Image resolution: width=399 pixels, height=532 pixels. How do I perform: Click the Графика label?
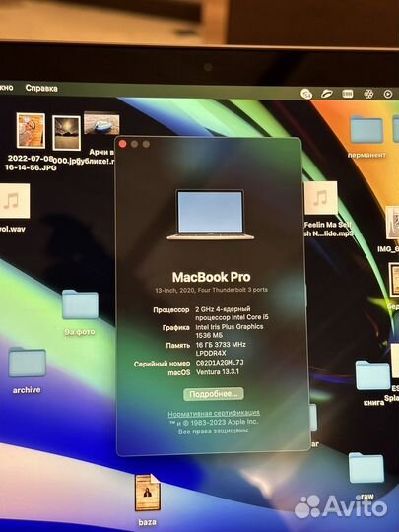175,328
